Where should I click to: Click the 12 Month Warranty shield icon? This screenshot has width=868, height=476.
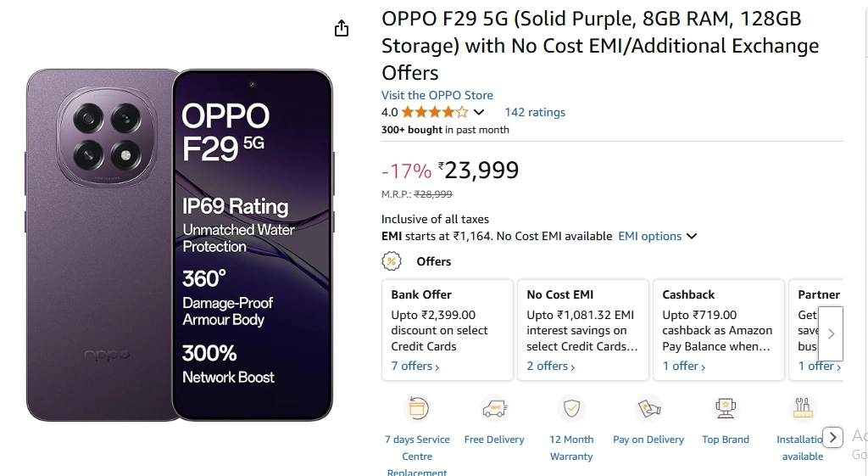[571, 408]
